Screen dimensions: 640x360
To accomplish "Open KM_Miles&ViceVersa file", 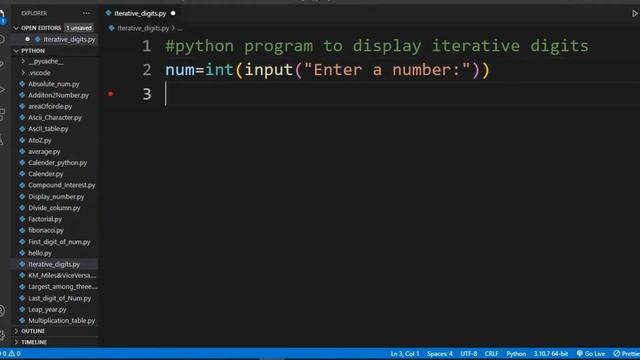I will click(62, 276).
